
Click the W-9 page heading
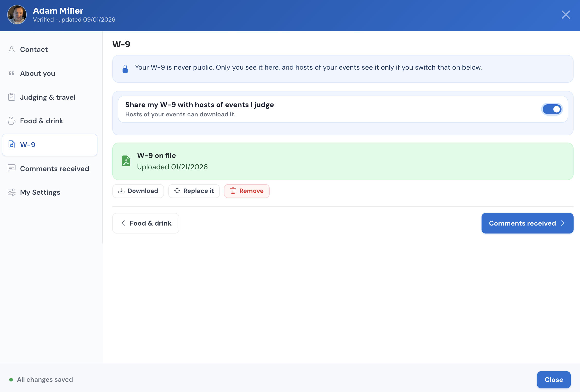[121, 44]
